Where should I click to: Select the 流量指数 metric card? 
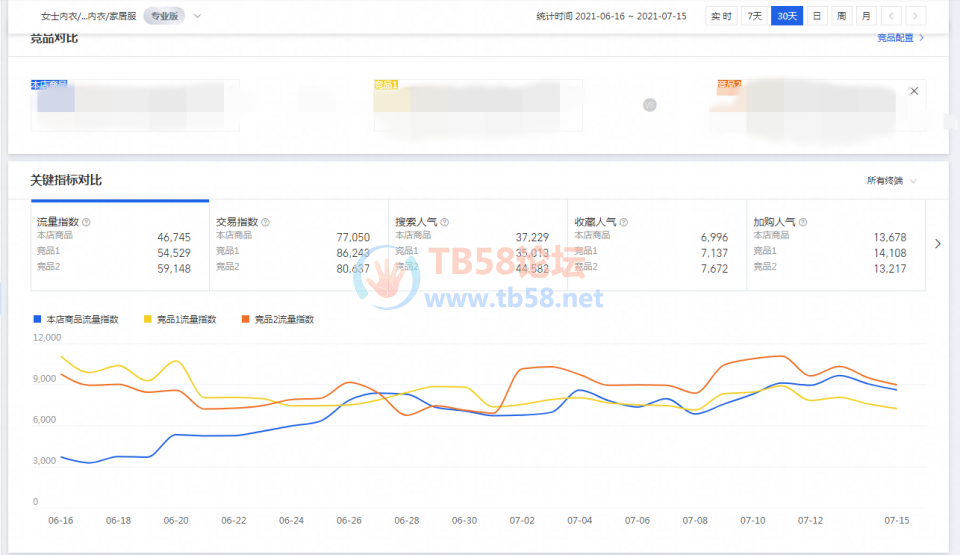click(120, 245)
